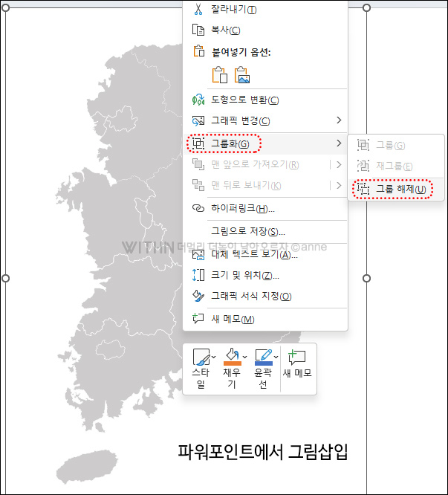Screen dimensions: 448x495
Task: Click the 도형으로 변환 convert icon
Action: (x=198, y=100)
